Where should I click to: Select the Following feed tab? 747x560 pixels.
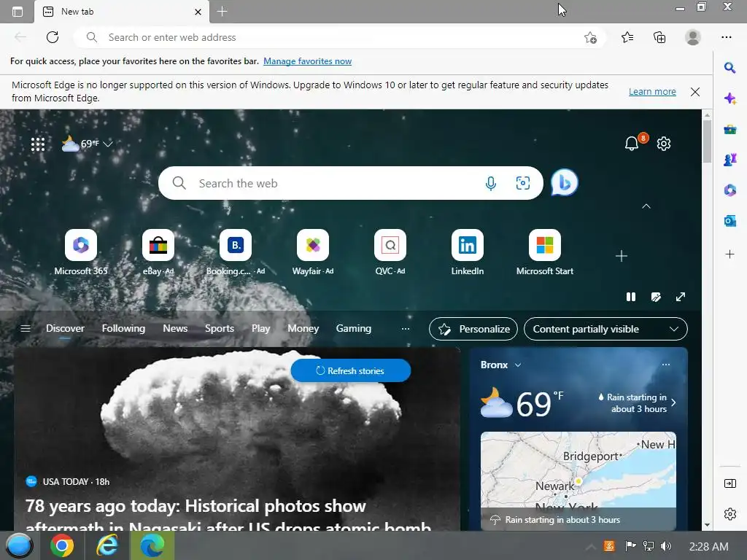click(123, 328)
